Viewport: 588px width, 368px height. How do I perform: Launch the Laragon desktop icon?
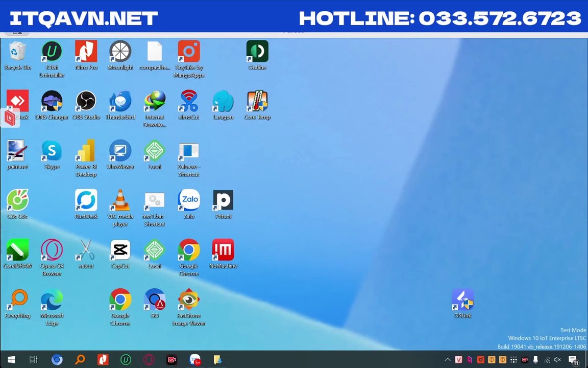(x=223, y=105)
